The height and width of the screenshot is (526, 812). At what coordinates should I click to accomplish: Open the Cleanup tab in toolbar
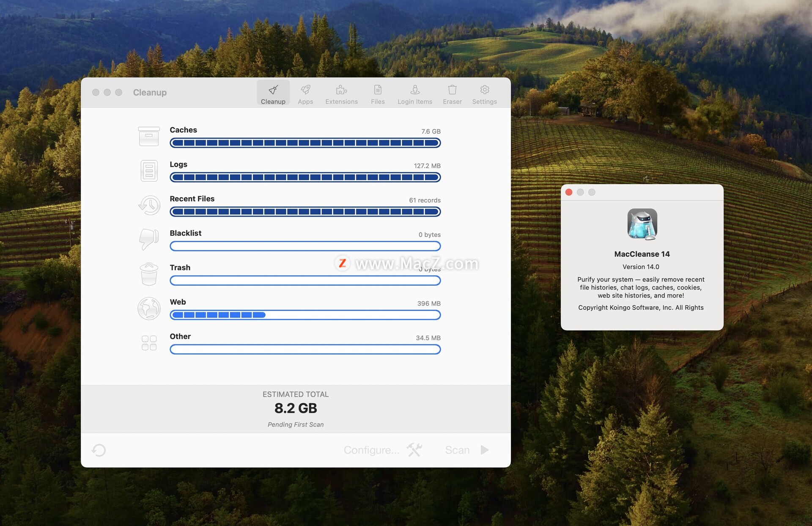(273, 93)
